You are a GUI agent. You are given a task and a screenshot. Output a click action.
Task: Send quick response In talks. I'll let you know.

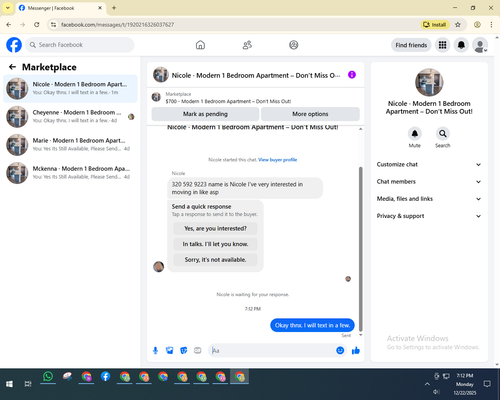click(215, 244)
